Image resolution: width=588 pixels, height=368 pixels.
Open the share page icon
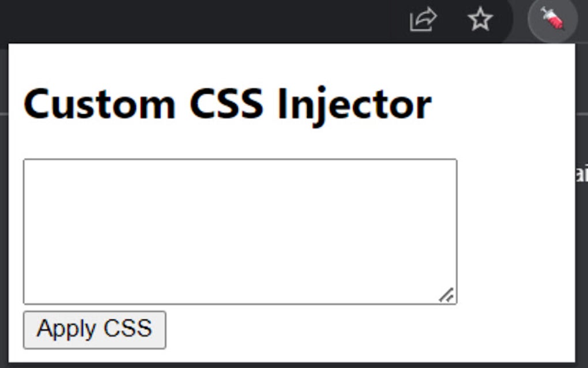[x=423, y=21]
